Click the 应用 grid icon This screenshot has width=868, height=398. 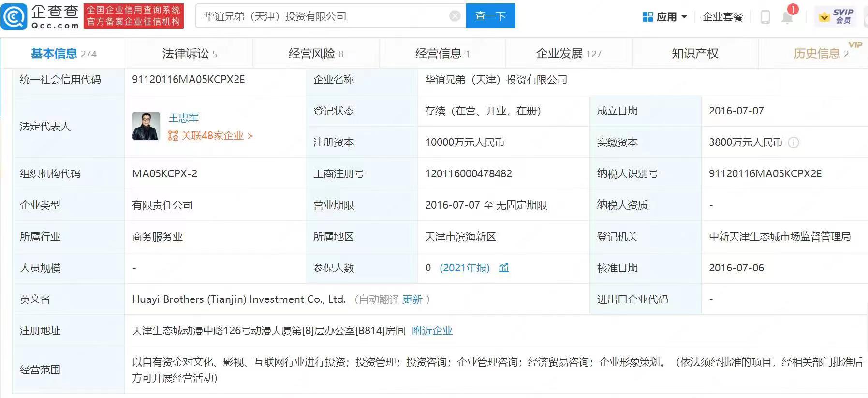tap(648, 17)
